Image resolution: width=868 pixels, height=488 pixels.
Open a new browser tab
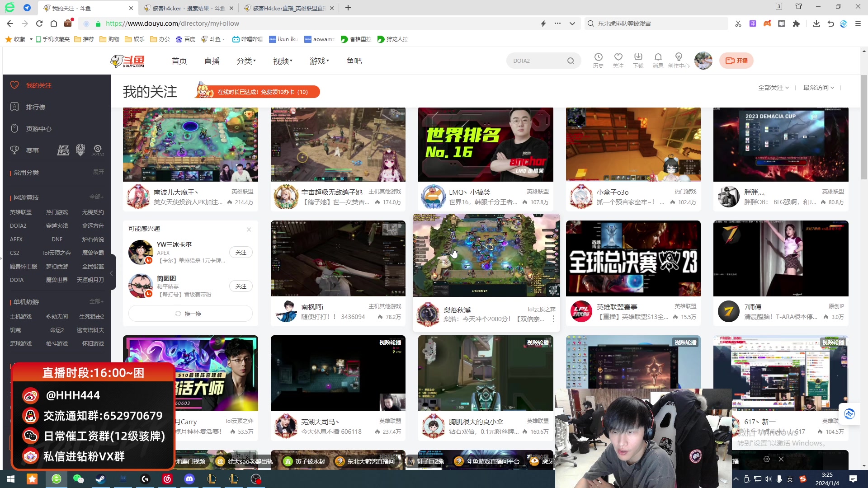348,8
